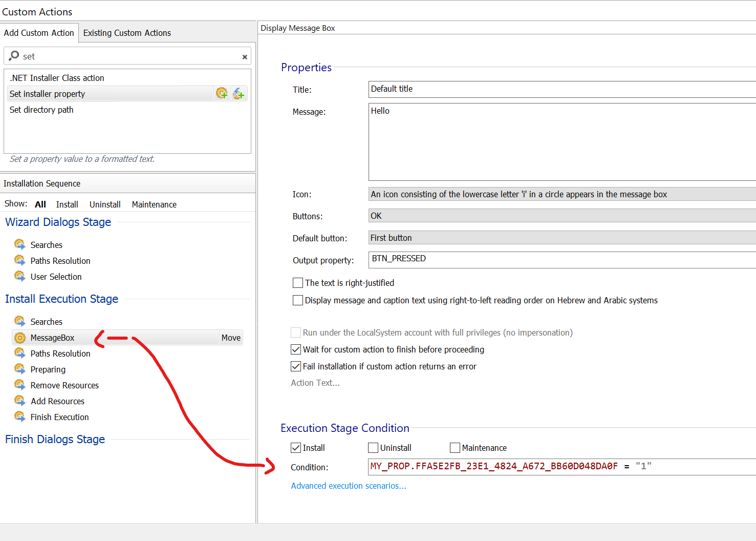Click the Paths Resolution icon under Wizard Dialogs
The image size is (756, 541).
pyautogui.click(x=20, y=260)
